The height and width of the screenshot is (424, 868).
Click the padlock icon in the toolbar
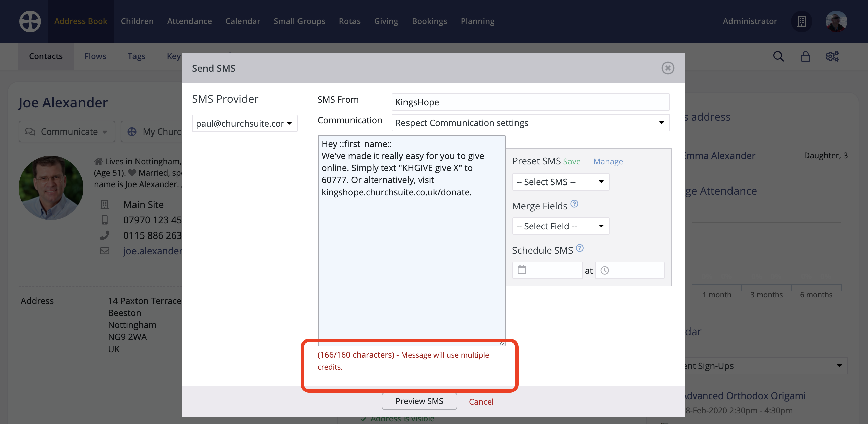pos(805,56)
